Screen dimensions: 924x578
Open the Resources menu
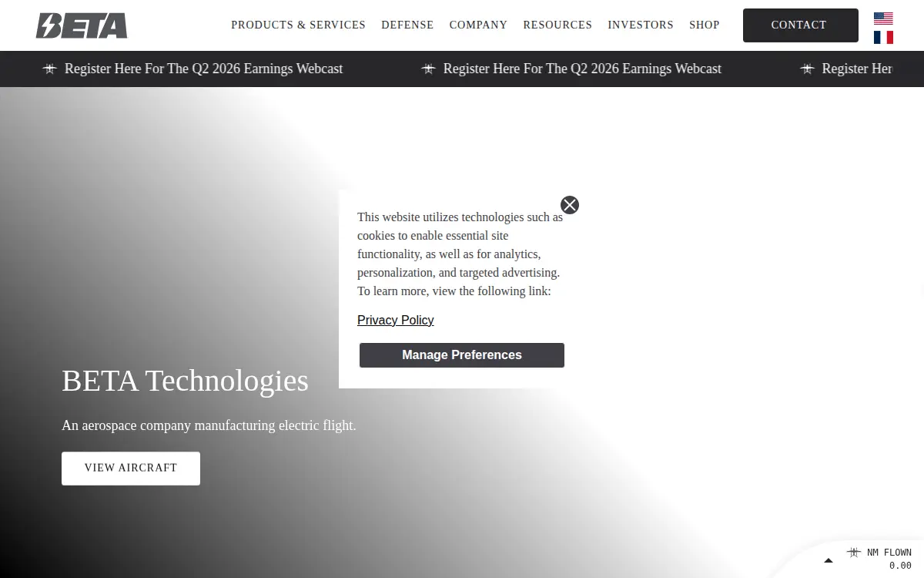click(557, 25)
